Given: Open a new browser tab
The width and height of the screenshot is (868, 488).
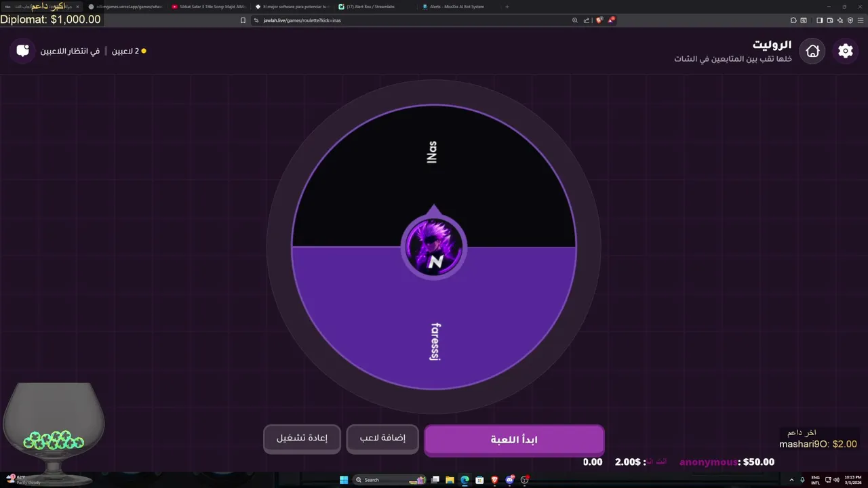Looking at the screenshot, I should [507, 7].
